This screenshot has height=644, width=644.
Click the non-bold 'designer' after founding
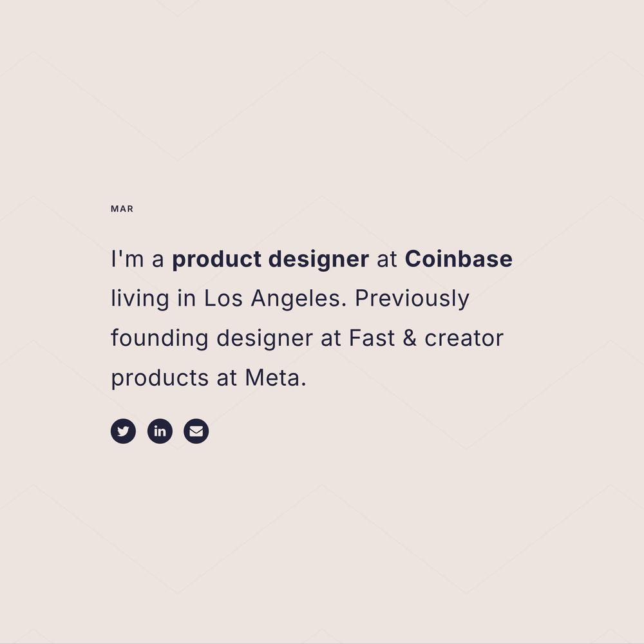(x=265, y=338)
